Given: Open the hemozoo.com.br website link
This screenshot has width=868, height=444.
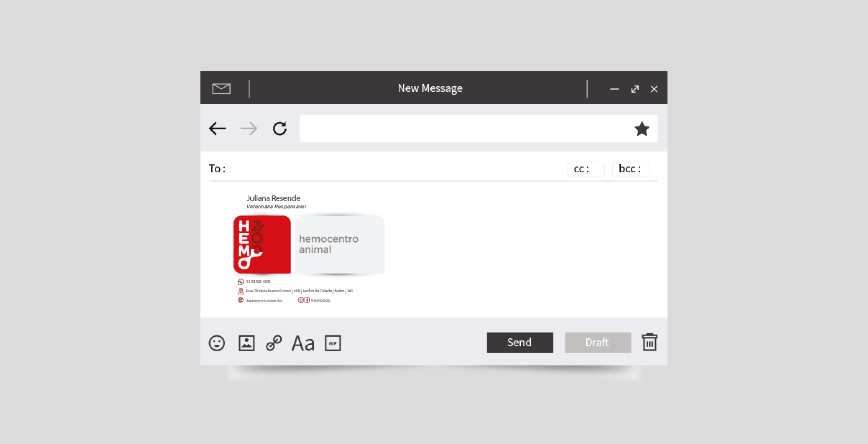Looking at the screenshot, I should pyautogui.click(x=264, y=301).
